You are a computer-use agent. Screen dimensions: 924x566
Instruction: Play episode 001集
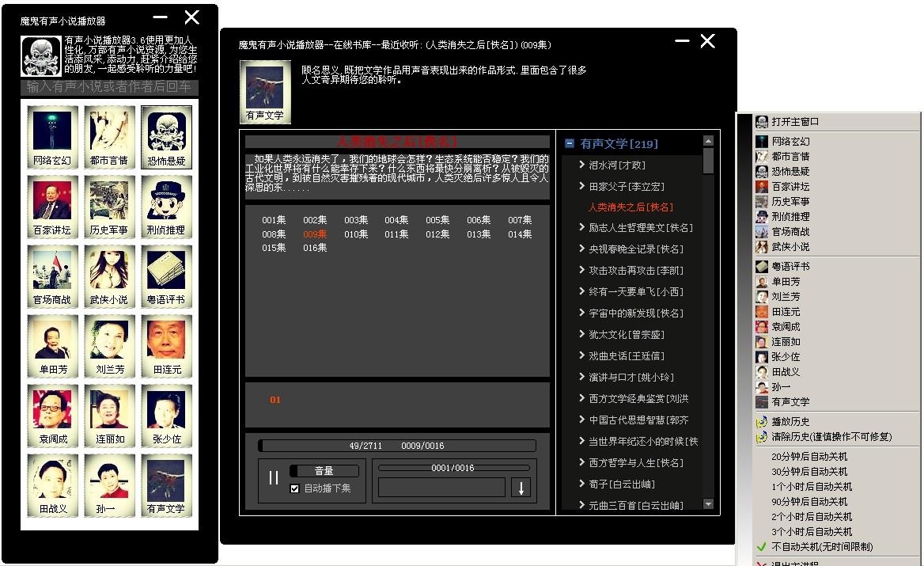(274, 220)
